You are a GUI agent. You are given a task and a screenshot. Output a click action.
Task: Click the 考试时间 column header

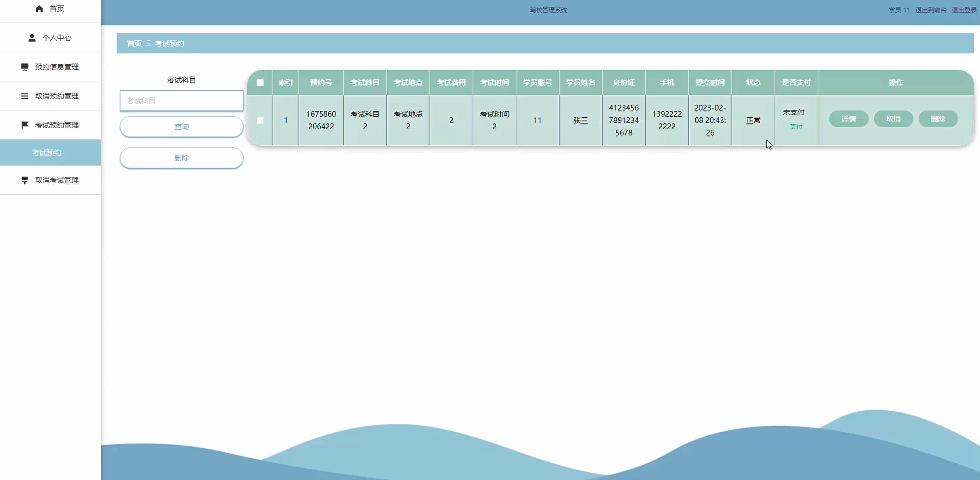[494, 82]
